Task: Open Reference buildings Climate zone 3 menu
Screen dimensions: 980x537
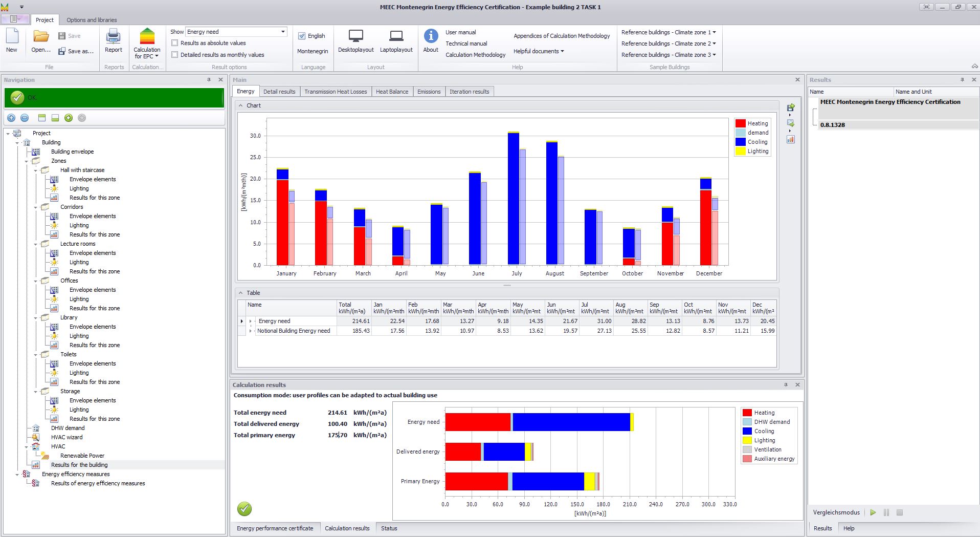Action: tap(669, 55)
